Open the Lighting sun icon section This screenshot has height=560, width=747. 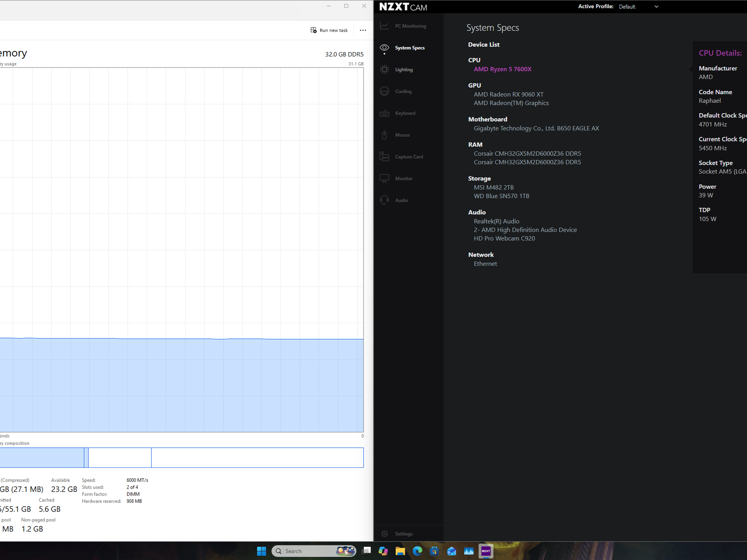pyautogui.click(x=384, y=69)
